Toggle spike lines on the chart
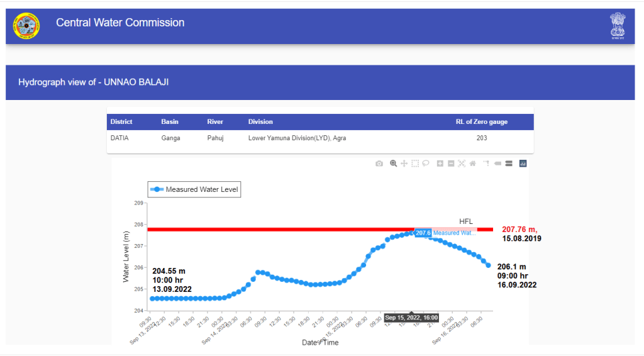 click(486, 164)
